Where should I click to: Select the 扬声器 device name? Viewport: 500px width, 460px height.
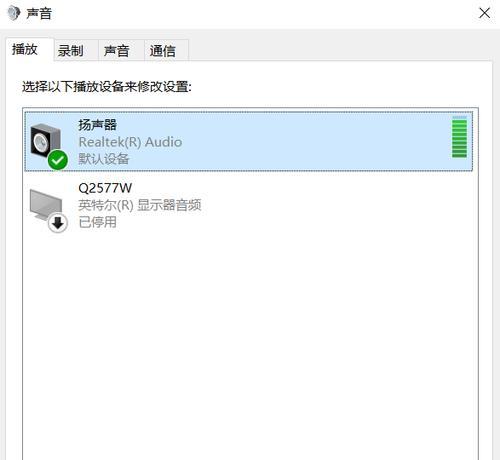coord(98,125)
